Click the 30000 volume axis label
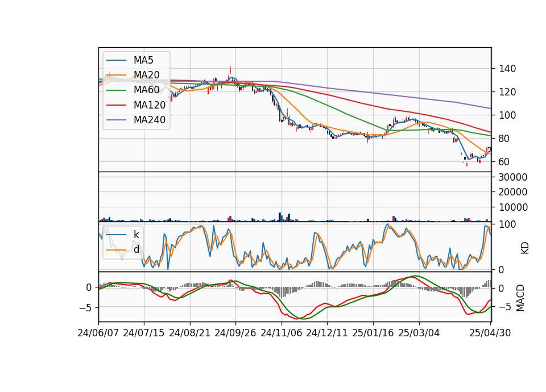This screenshot has height=392, width=546. (513, 177)
